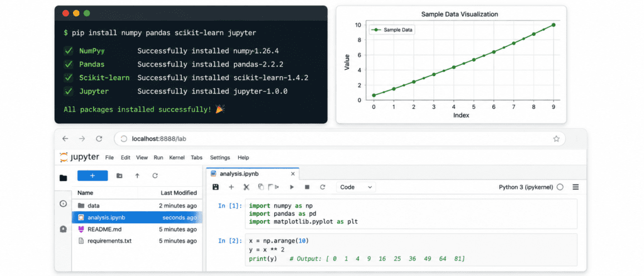
Task: Click the Jupyter logo
Action: click(79, 157)
